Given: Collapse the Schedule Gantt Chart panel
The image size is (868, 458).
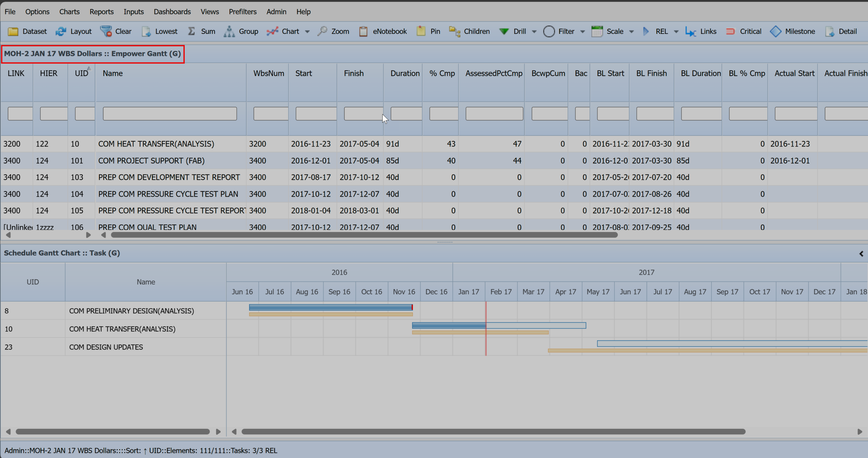Looking at the screenshot, I should coord(861,253).
